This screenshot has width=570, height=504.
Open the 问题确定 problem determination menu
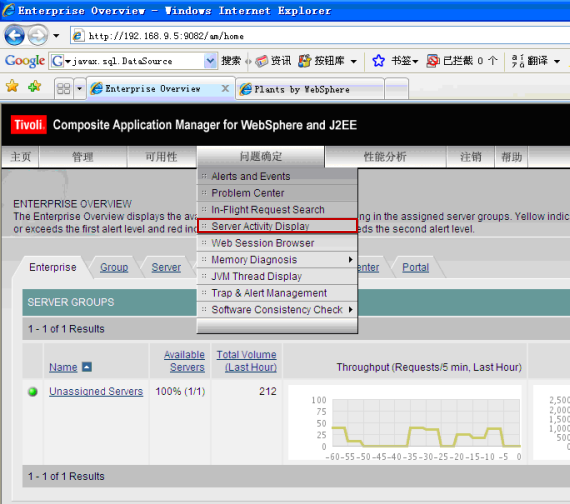[x=261, y=157]
